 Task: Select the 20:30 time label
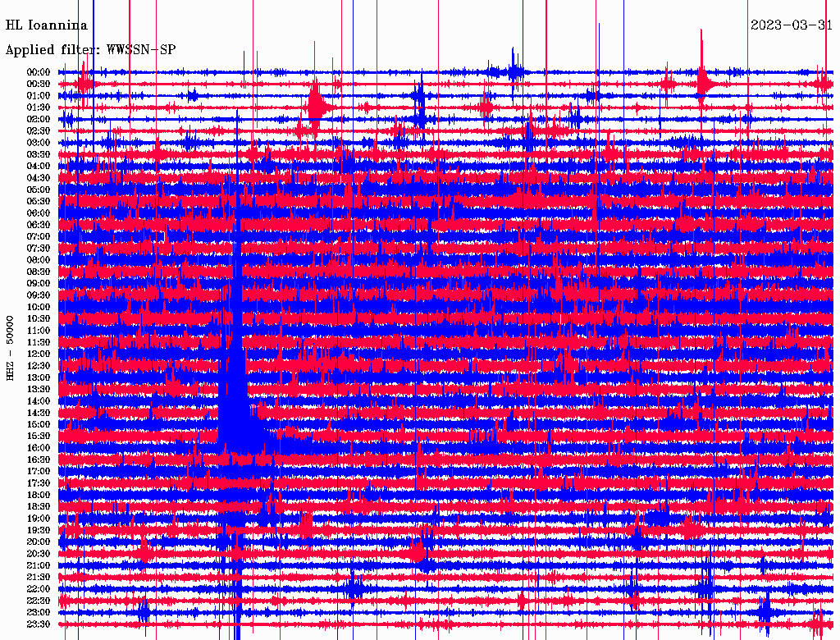[x=39, y=554]
